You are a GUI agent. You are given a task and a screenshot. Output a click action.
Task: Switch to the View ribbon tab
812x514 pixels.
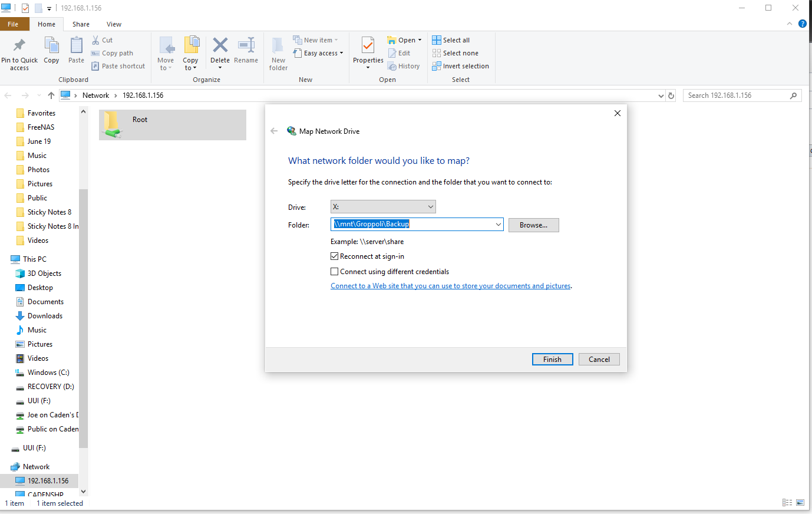point(114,24)
